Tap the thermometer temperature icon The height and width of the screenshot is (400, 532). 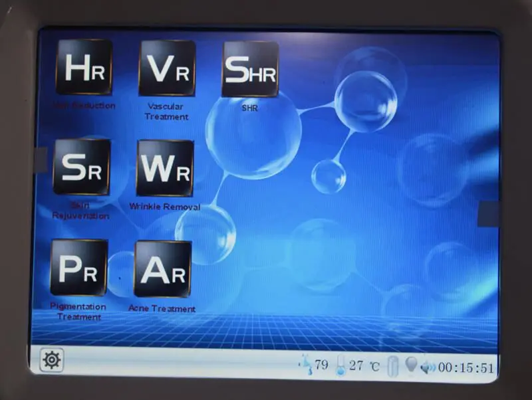341,365
